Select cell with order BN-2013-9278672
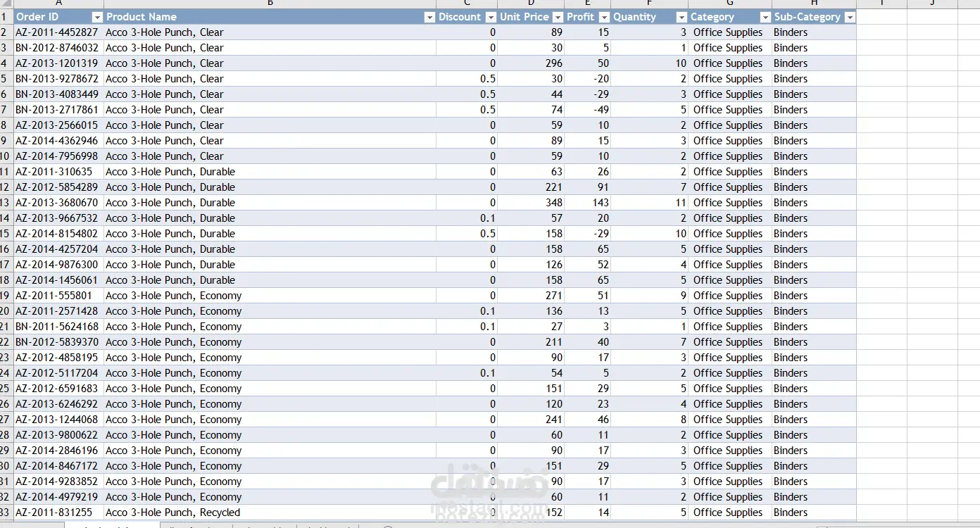 pyautogui.click(x=58, y=79)
